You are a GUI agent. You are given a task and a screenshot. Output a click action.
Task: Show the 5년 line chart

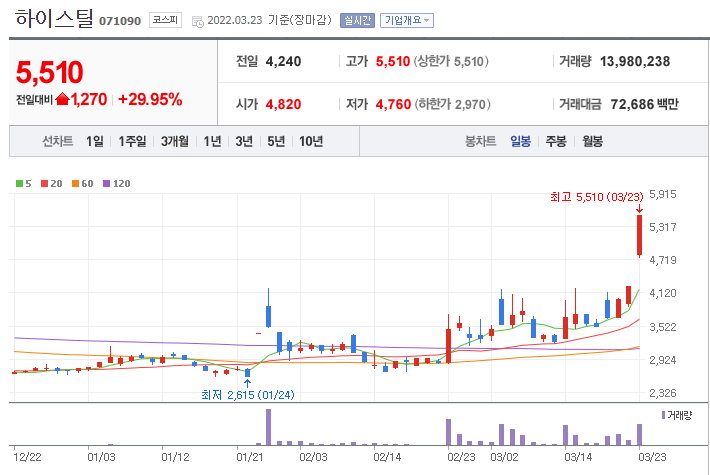point(276,141)
